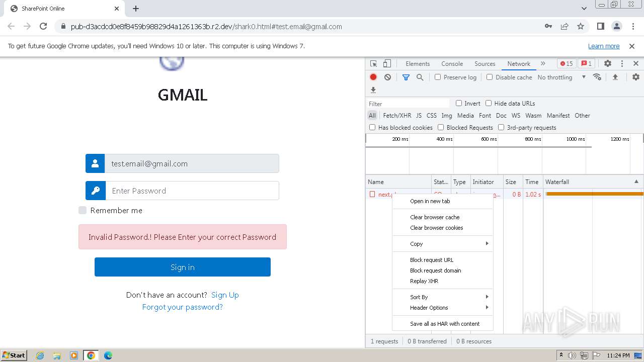Click the Sign in button

(183, 267)
